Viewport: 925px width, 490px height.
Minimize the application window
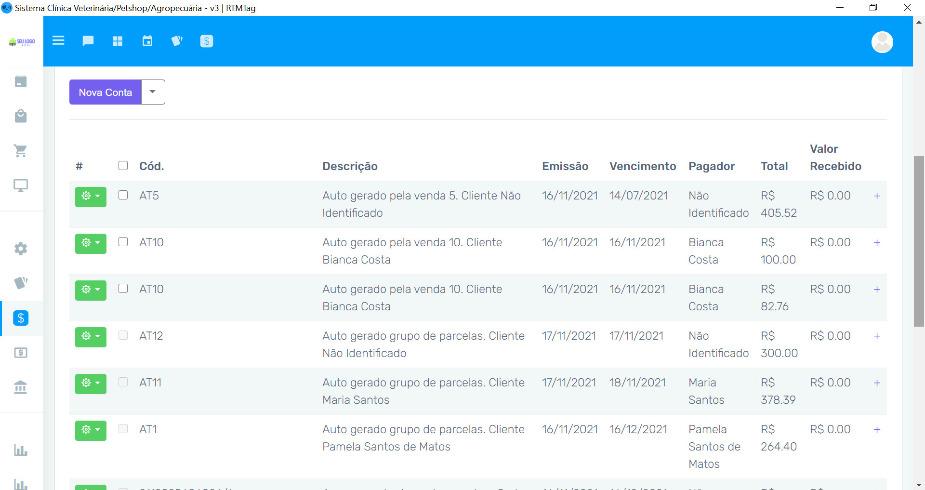pos(840,8)
